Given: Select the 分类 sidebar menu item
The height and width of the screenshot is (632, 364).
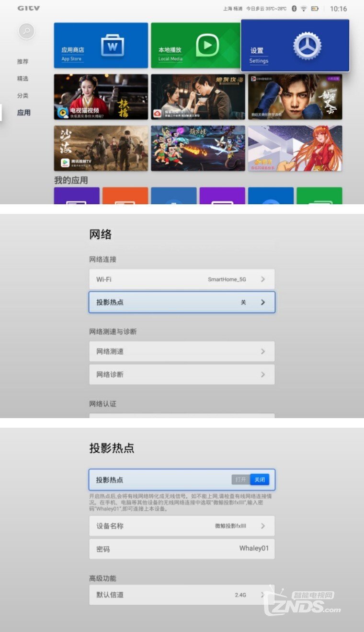Looking at the screenshot, I should tap(23, 95).
